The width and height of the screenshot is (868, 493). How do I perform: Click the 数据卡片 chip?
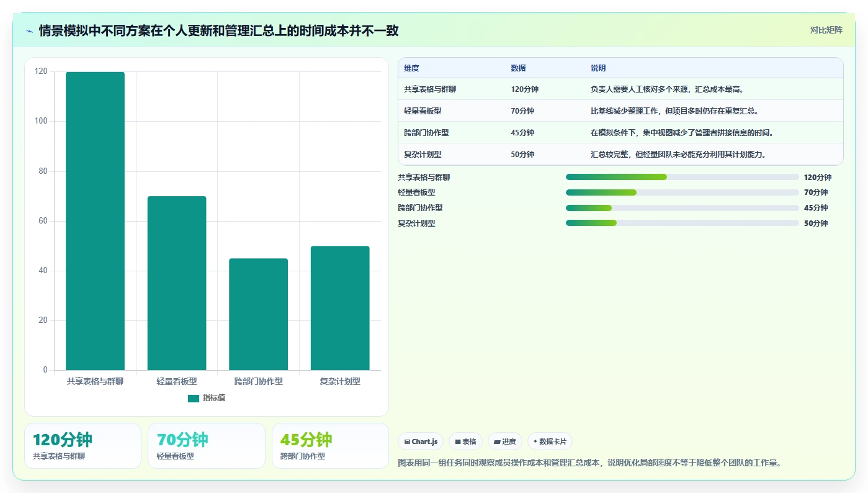tap(550, 441)
